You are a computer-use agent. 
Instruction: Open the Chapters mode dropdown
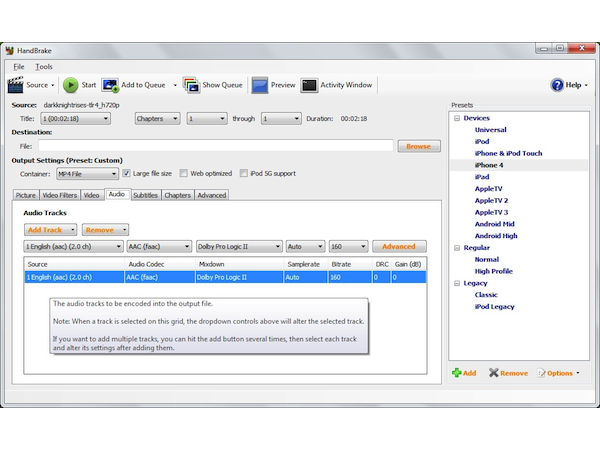click(157, 119)
